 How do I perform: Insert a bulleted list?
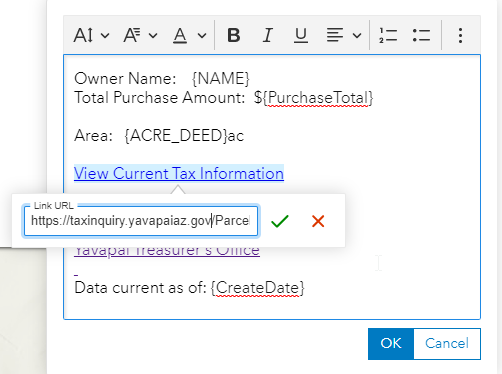(x=421, y=35)
